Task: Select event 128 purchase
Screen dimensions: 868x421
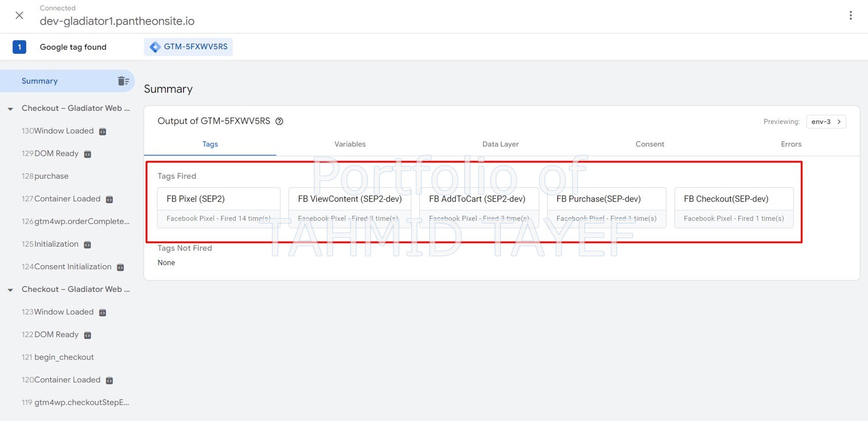Action: [x=45, y=176]
